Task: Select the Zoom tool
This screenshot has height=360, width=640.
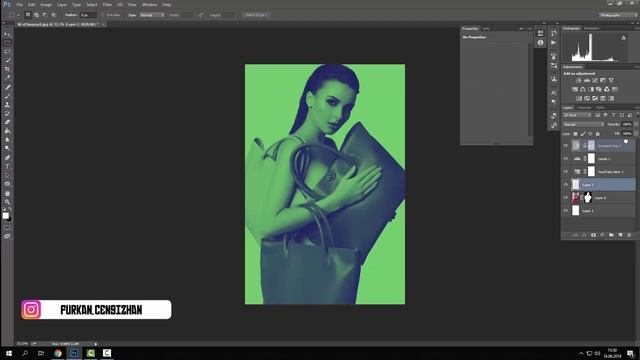Action: pyautogui.click(x=7, y=202)
